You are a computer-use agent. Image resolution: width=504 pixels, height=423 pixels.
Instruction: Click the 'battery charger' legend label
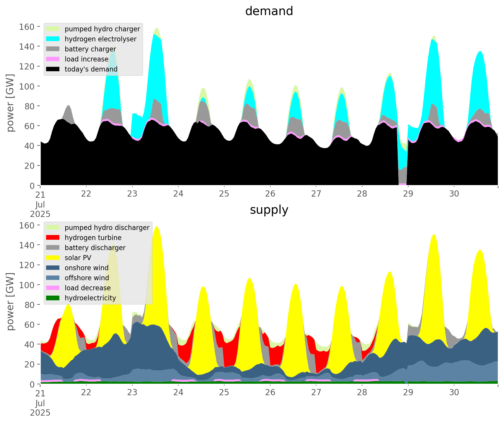click(x=90, y=49)
